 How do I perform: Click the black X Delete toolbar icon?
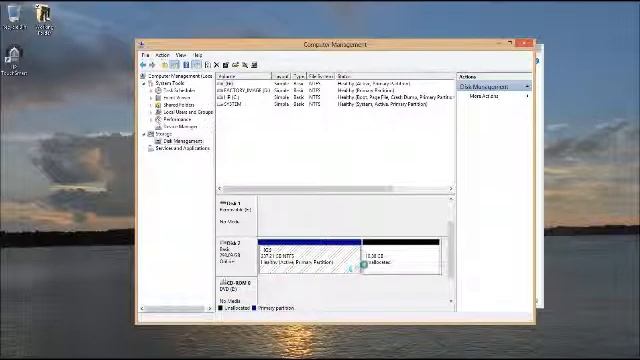[217, 65]
